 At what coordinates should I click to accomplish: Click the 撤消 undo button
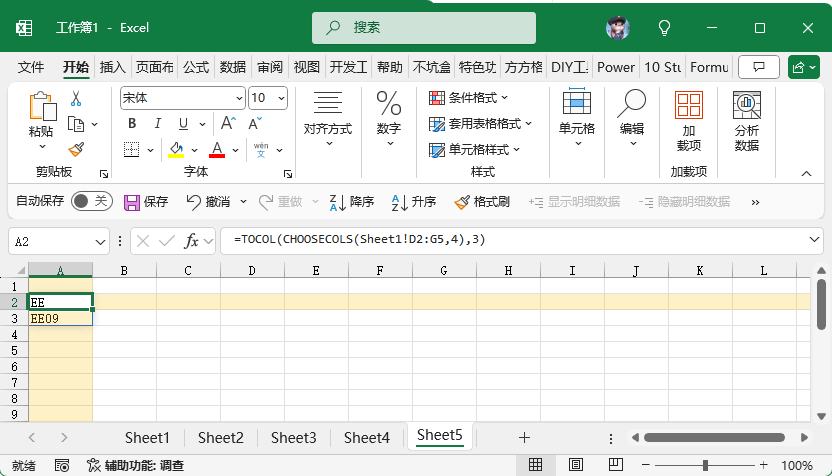click(x=209, y=202)
